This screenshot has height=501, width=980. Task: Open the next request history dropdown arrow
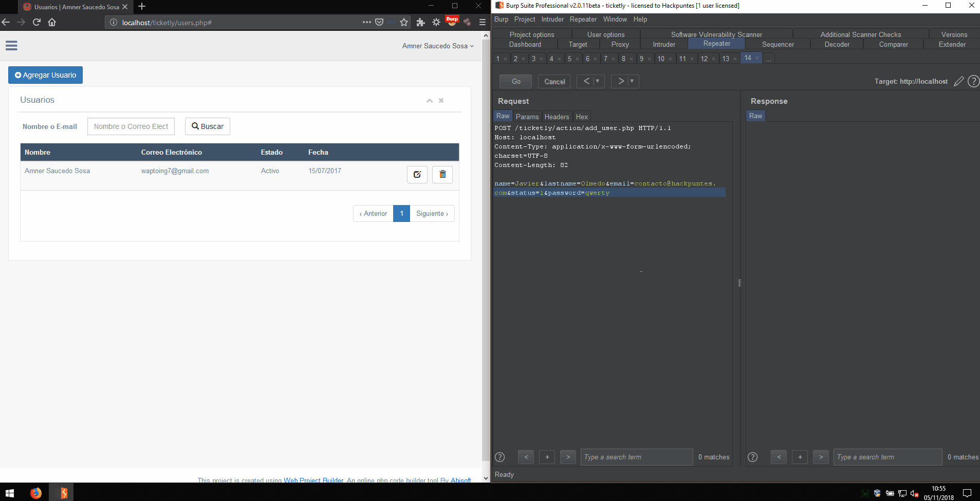[632, 81]
